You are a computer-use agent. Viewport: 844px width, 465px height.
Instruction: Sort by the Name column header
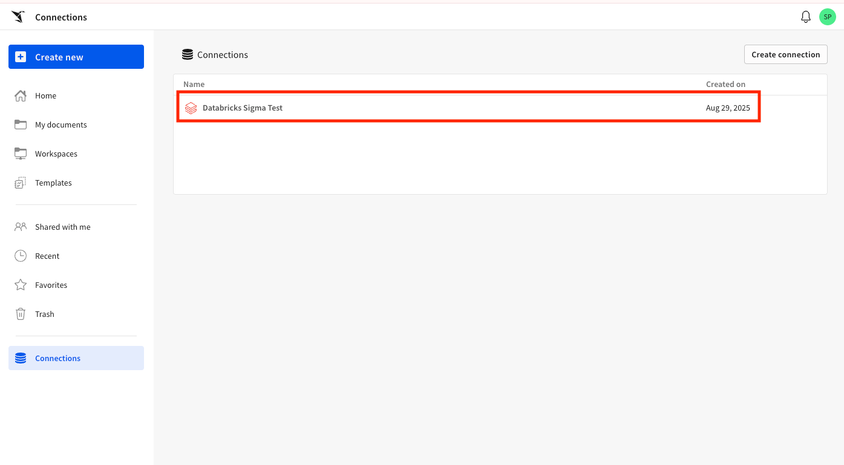tap(194, 84)
